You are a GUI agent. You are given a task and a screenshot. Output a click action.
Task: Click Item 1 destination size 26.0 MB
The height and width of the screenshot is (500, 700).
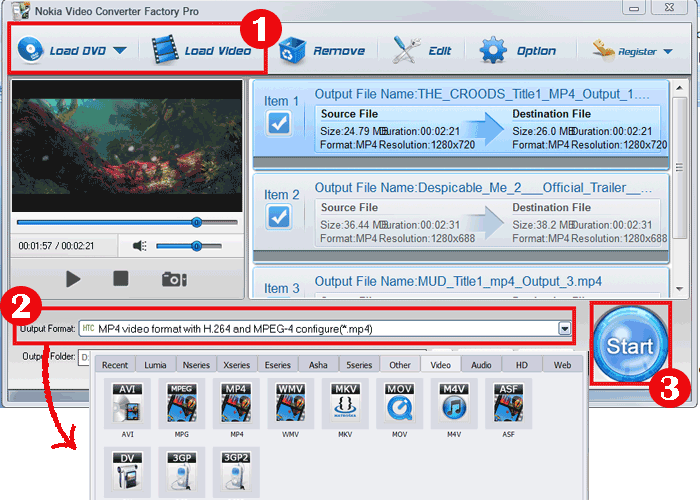(543, 131)
